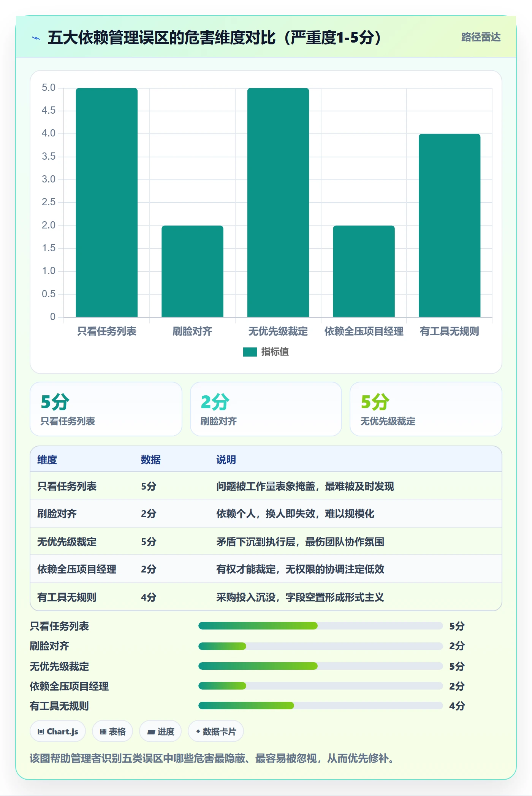The height and width of the screenshot is (796, 532).
Task: Click the 刷脸对齐 bar in the chart
Action: click(192, 271)
